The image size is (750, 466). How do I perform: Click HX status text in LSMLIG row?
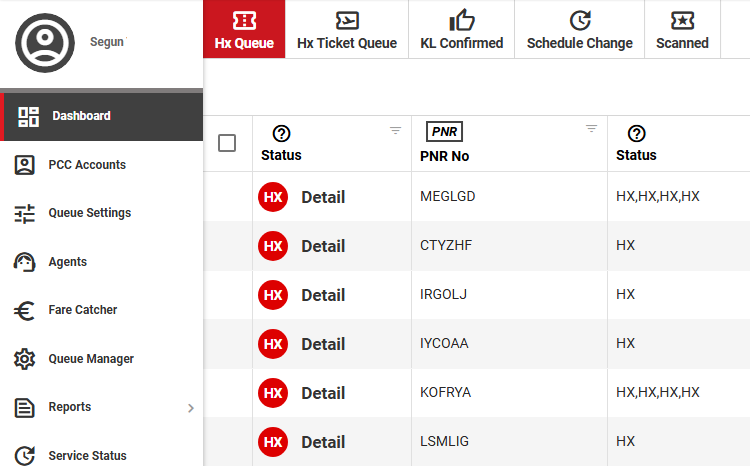point(626,442)
